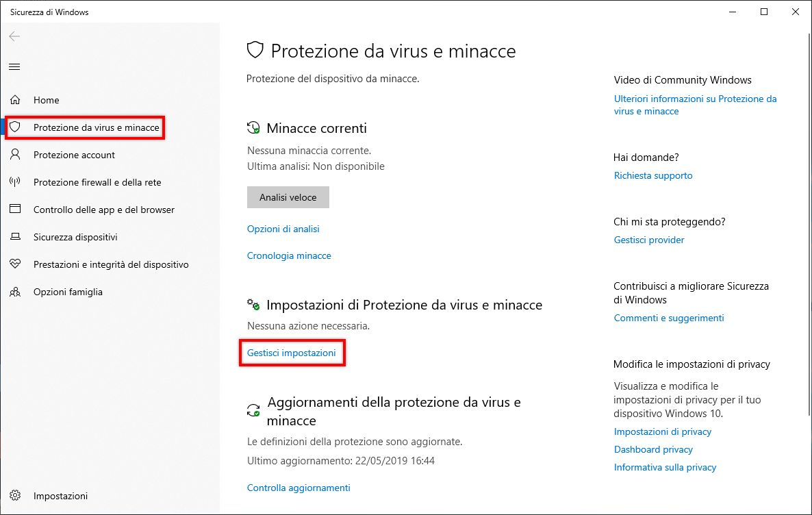Select the Sicurezza dispositivi sidebar icon
Viewport: 812px width, 515px height.
(x=15, y=237)
